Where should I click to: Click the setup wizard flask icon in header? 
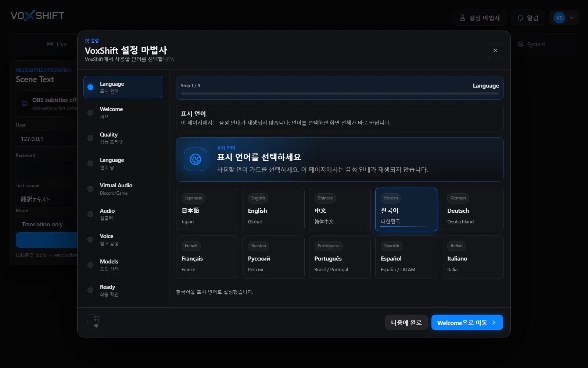pos(463,18)
